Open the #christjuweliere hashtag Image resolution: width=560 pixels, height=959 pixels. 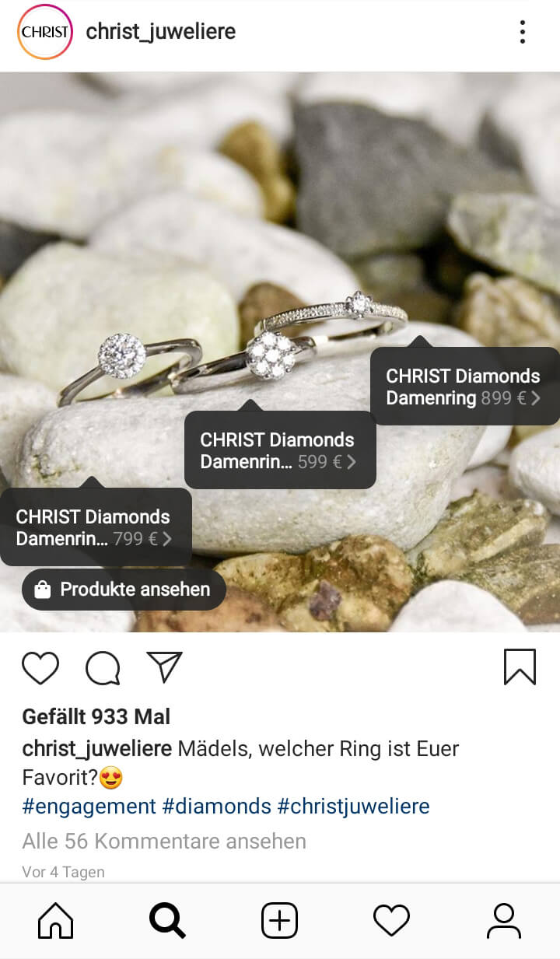354,806
